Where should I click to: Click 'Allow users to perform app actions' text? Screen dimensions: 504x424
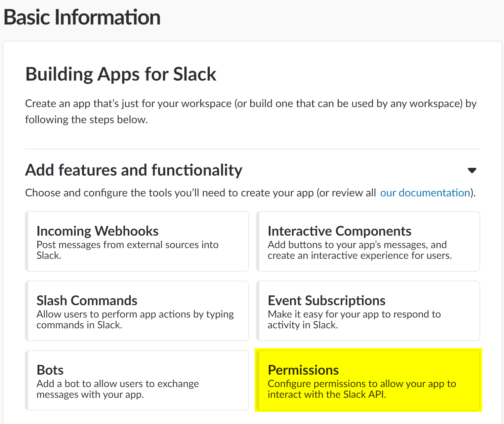135,314
